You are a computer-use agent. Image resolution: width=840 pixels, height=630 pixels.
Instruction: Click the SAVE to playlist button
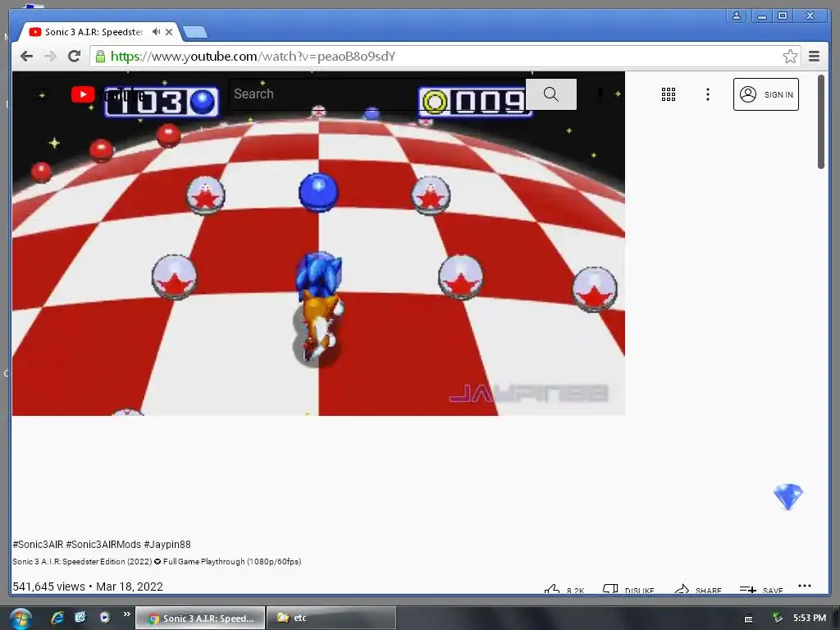coord(760,589)
